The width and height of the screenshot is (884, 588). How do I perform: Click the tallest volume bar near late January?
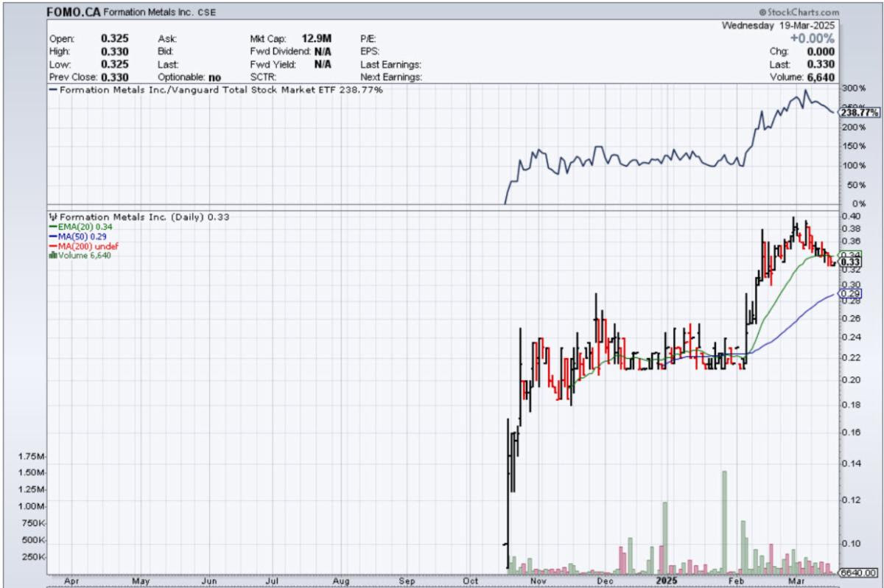pos(724,522)
